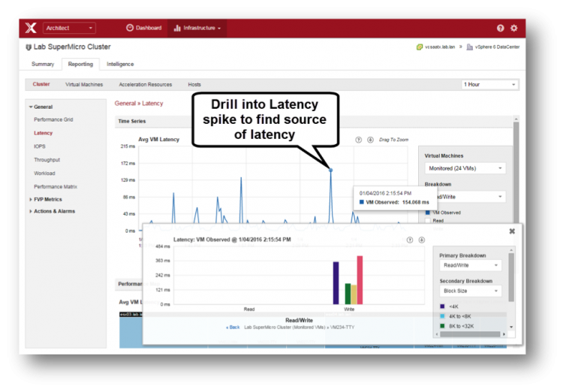Click the vcsaatx.lab.lan breadcrumb link

tap(440, 47)
